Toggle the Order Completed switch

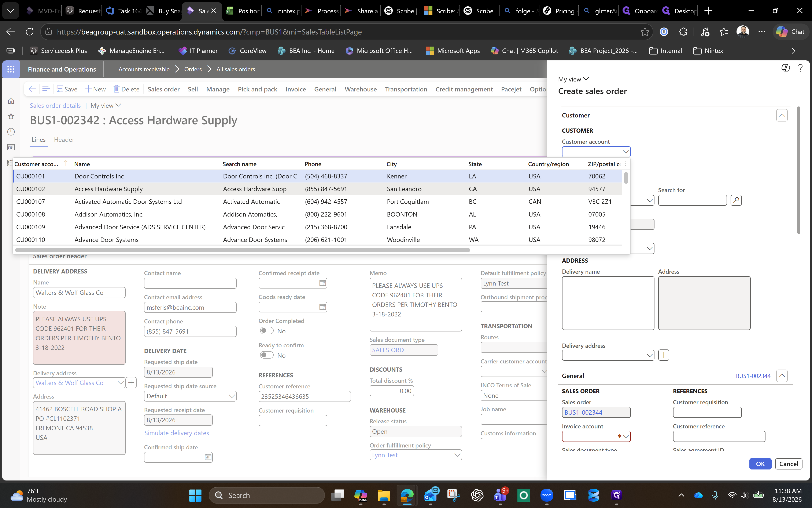coord(267,331)
